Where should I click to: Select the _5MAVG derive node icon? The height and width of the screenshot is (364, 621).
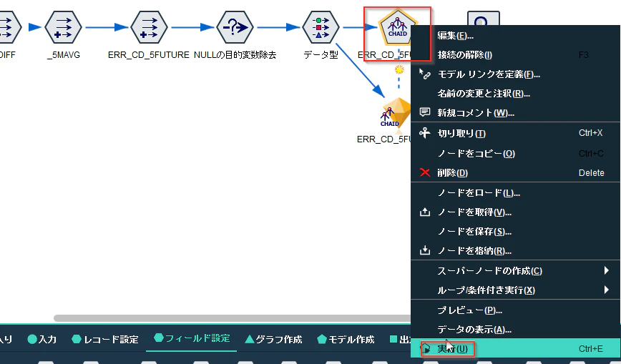click(64, 27)
